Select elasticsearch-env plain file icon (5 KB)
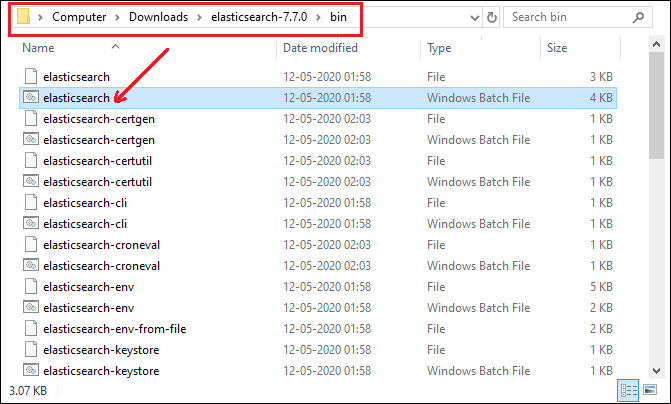The width and height of the screenshot is (671, 404). (31, 286)
